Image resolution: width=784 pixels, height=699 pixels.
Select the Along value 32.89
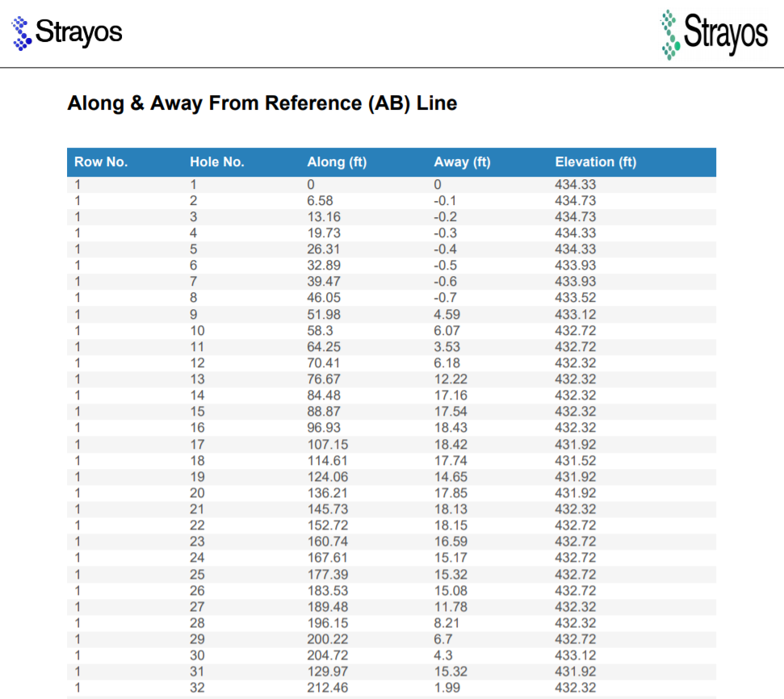pyautogui.click(x=324, y=266)
